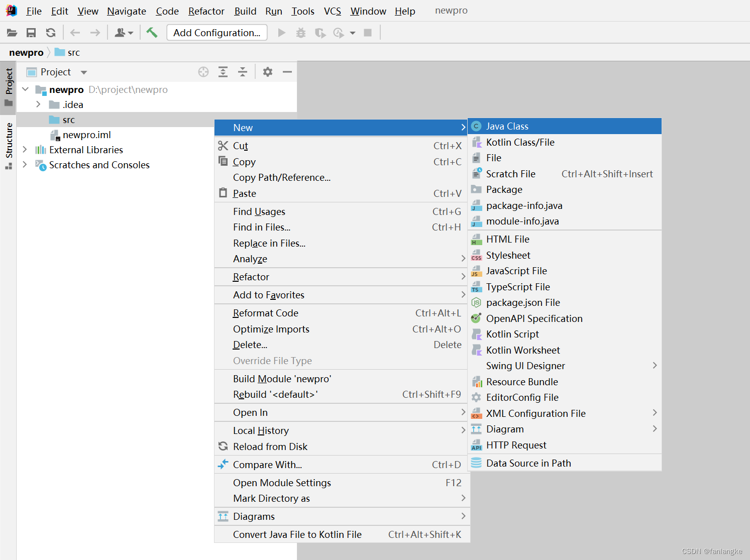
Task: Click the Expand All icon in Project panel
Action: pos(223,72)
